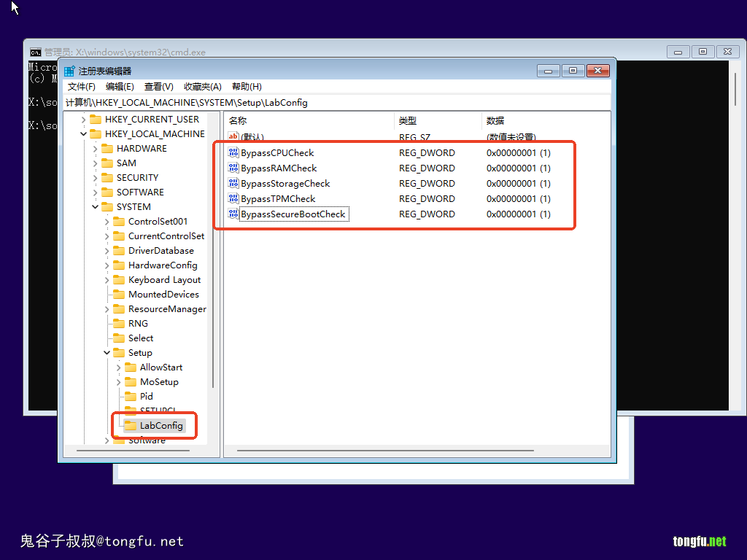
Task: Collapse the Setup key node
Action: [107, 353]
